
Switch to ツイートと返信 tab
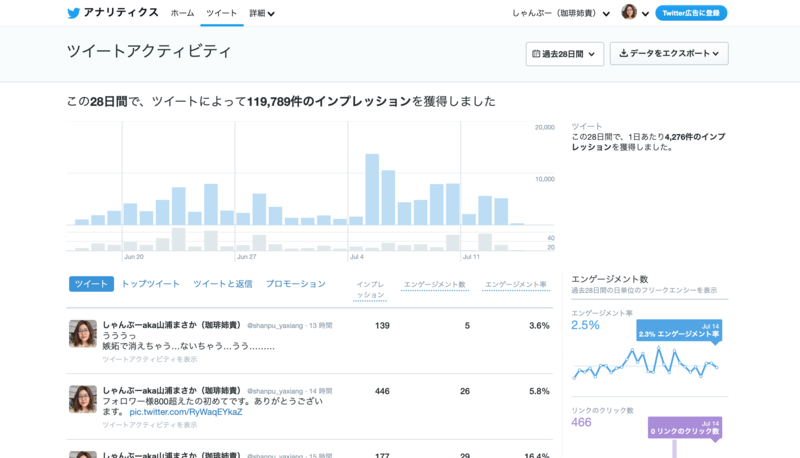tap(222, 284)
